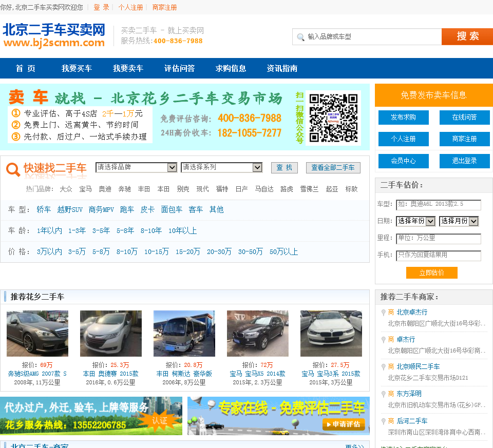Filter car age 5-8年
Screen dimensions: 493x448
coord(125,230)
